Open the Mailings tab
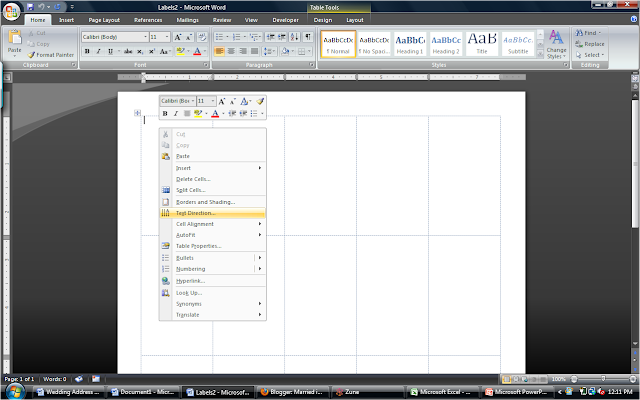Viewport: 640px width, 400px height. 187,20
